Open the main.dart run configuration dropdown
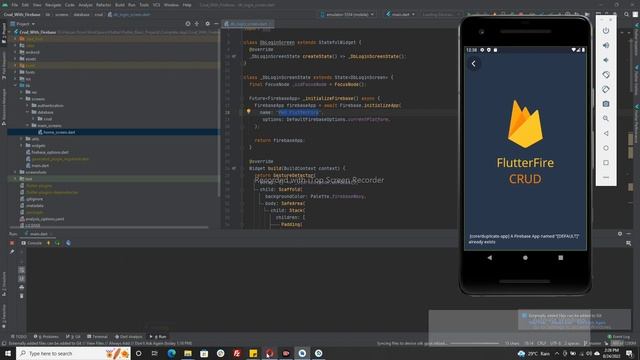 pyautogui.click(x=400, y=14)
